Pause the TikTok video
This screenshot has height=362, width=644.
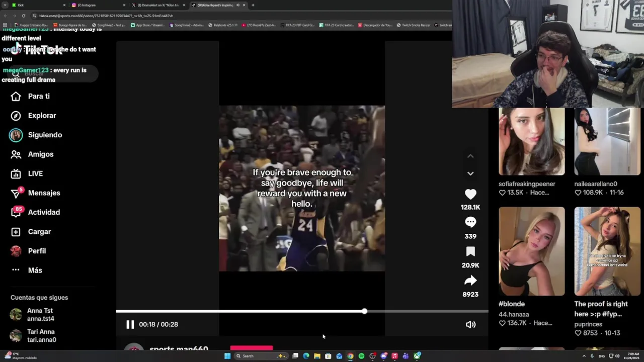click(x=130, y=325)
